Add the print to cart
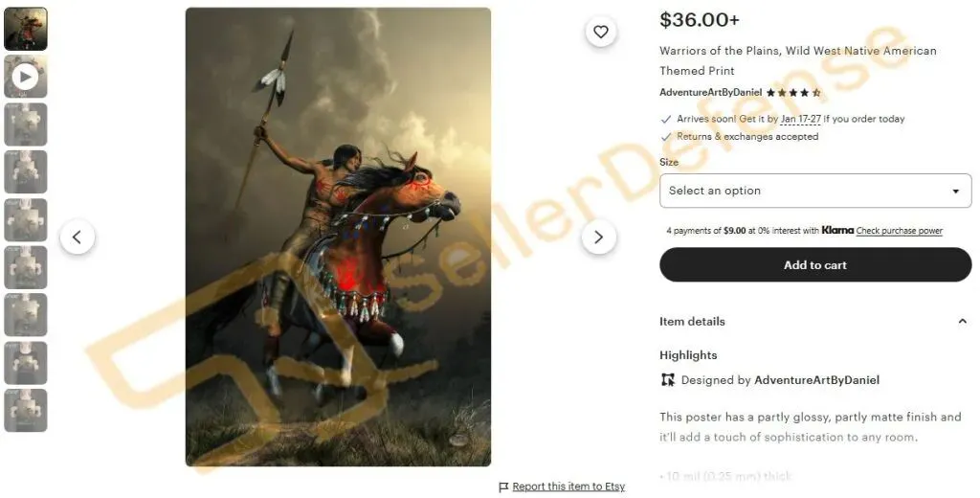 pyautogui.click(x=815, y=264)
